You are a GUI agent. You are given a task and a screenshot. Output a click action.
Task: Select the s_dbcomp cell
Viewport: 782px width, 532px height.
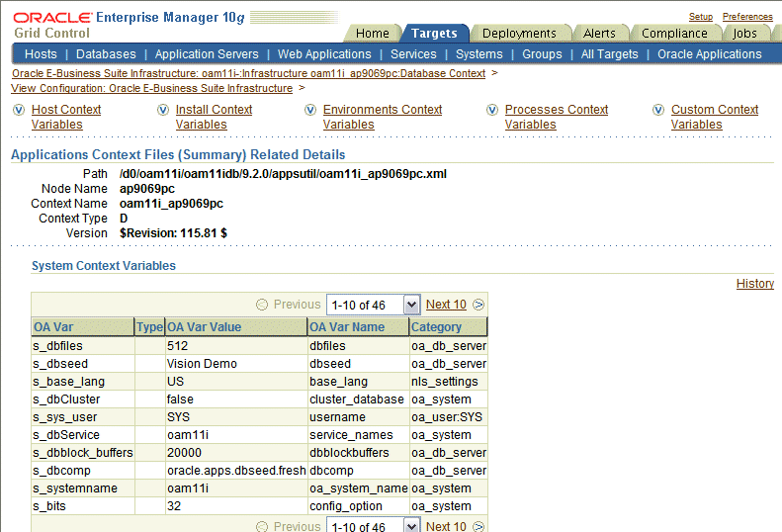pyautogui.click(x=83, y=471)
